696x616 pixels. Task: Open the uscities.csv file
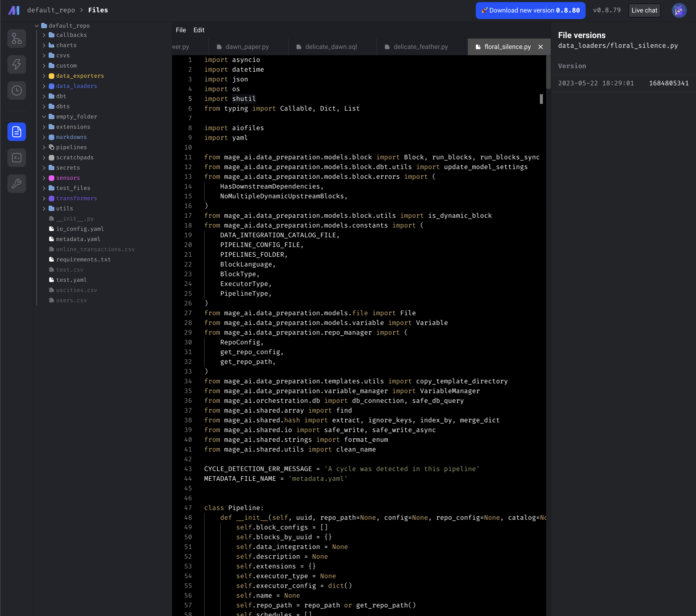(77, 290)
